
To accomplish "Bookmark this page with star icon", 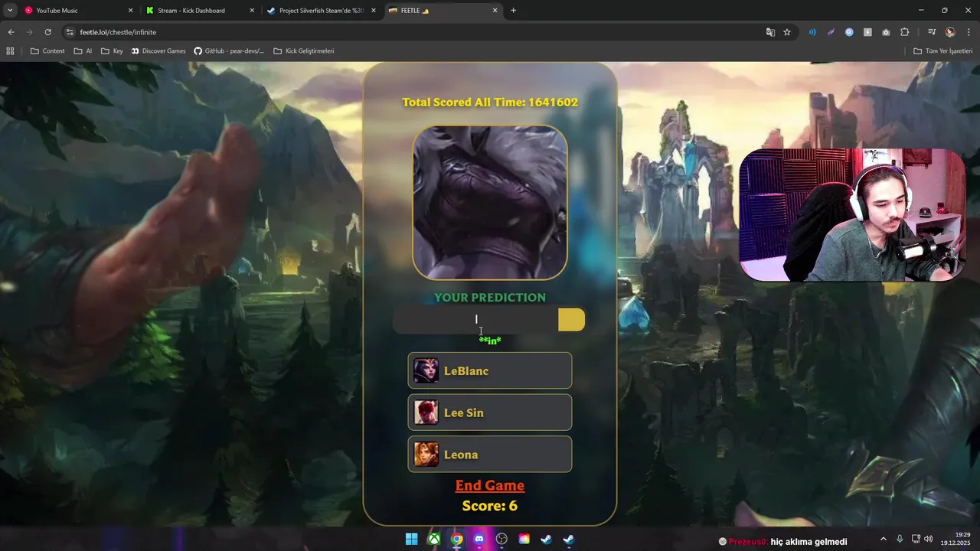I will pos(787,32).
